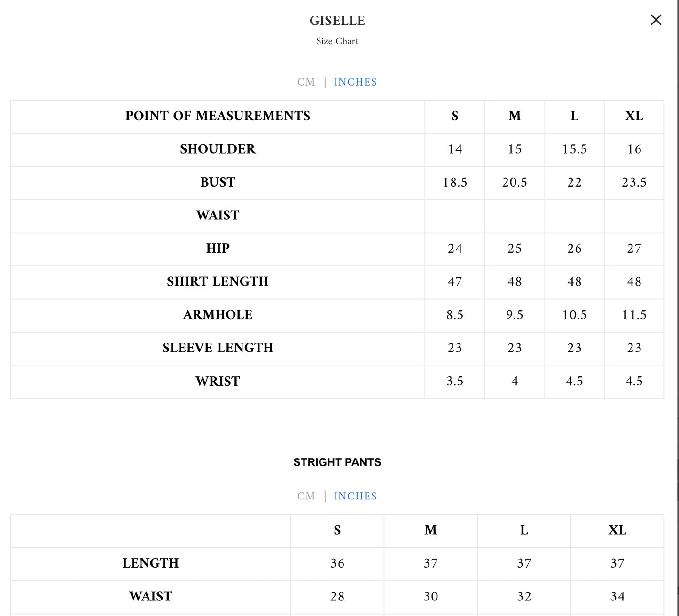Select INCHES under the Stright Pants heading
This screenshot has height=616, width=679.
click(x=355, y=497)
